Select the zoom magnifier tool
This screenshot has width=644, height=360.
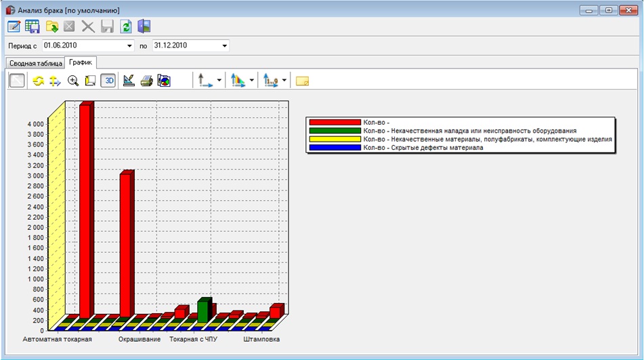tap(73, 81)
